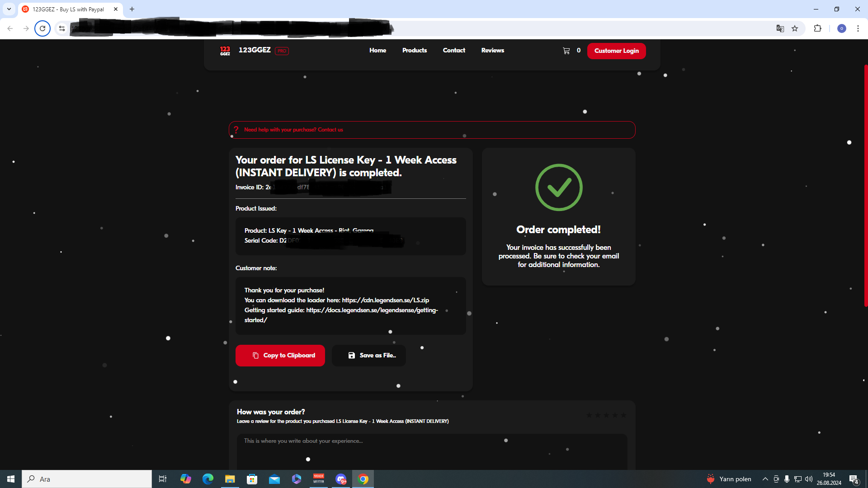The image size is (868, 488).
Task: Go to the Home page
Action: pos(377,51)
